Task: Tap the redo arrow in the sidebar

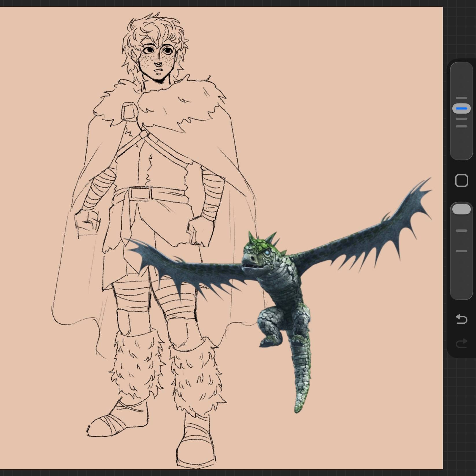Action: (x=462, y=343)
